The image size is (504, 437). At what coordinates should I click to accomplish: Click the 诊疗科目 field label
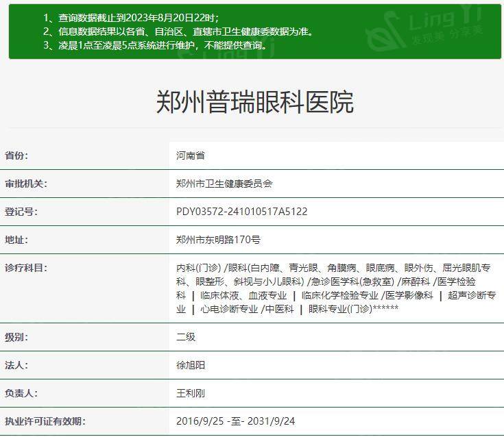coord(26,267)
